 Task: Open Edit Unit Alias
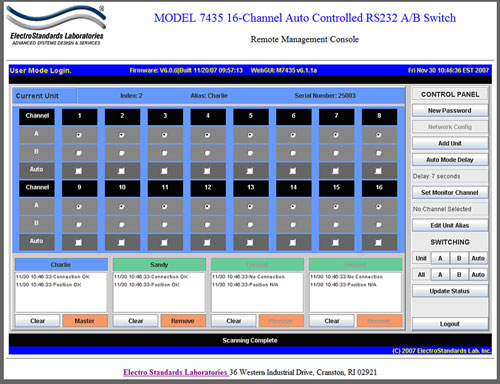pos(450,225)
